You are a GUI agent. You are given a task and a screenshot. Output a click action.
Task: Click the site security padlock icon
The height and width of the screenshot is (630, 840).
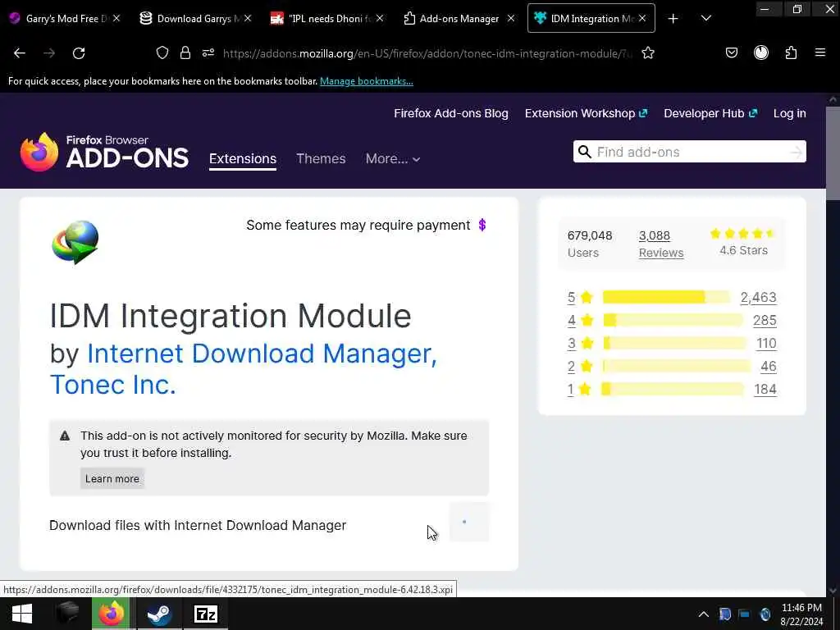click(x=185, y=52)
